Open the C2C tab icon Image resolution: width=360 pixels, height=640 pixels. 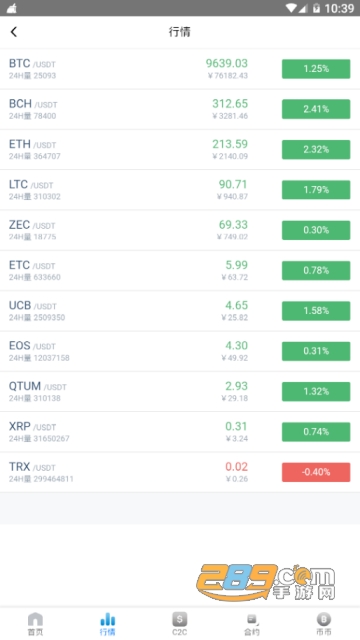(x=180, y=620)
